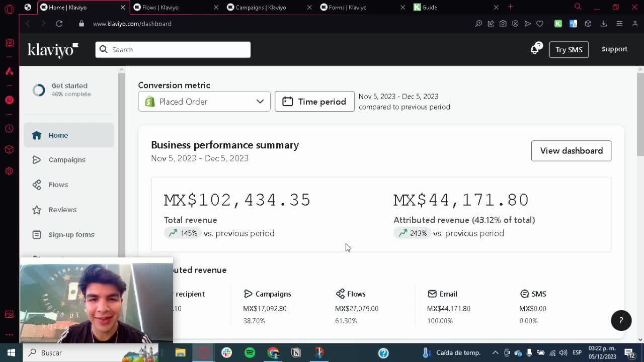
Task: Go to Home in Klaviyo sidebar
Action: pyautogui.click(x=69, y=135)
